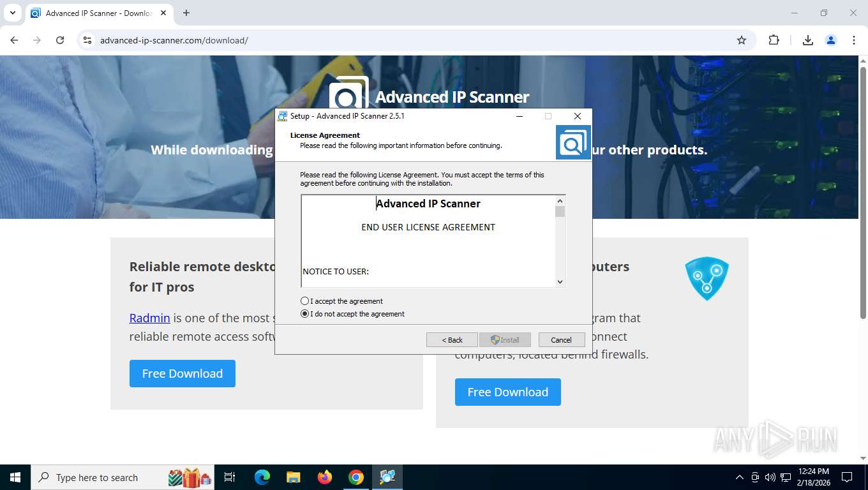The height and width of the screenshot is (490, 868).
Task: Go back in Chrome browser
Action: 14,40
